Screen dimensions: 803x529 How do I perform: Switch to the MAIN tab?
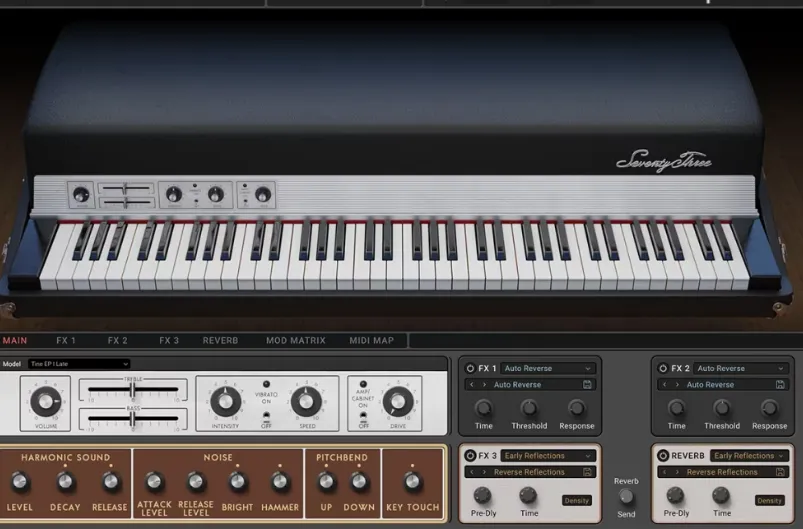click(15, 341)
